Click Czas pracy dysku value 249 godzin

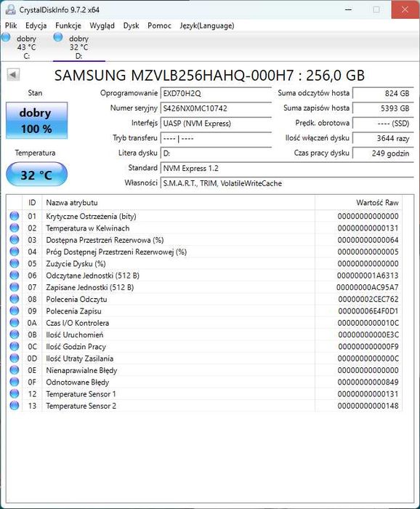tap(383, 153)
